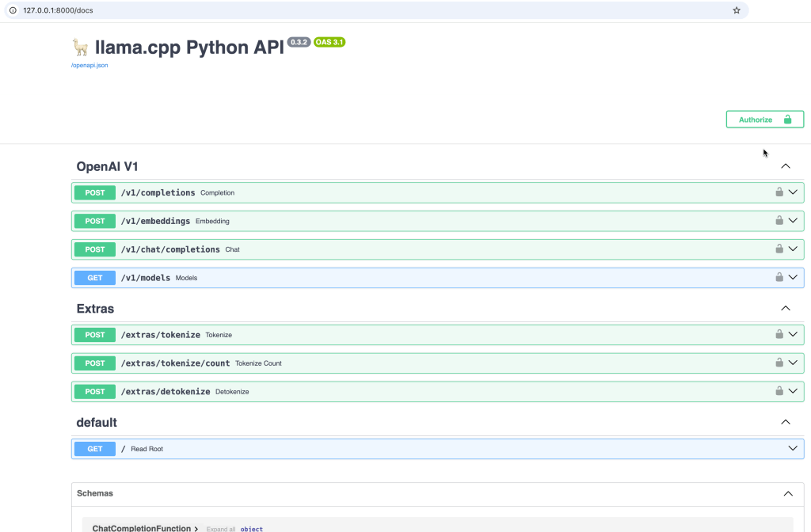Viewport: 811px width, 532px height.
Task: View site information icon in address bar
Action: coord(13,10)
